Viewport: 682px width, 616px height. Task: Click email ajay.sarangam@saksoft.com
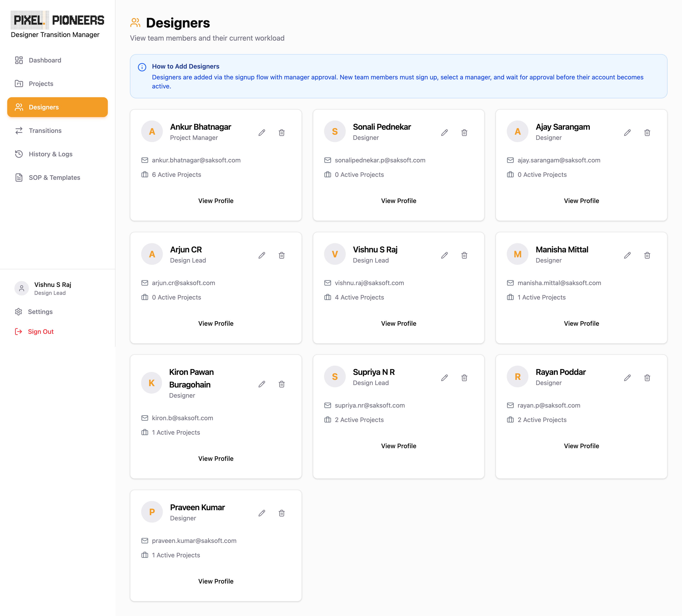click(x=559, y=160)
